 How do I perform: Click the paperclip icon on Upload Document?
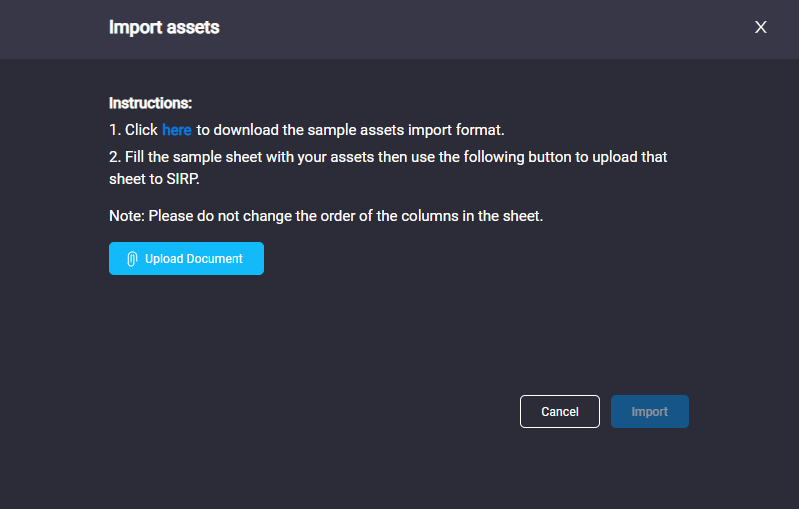point(132,259)
